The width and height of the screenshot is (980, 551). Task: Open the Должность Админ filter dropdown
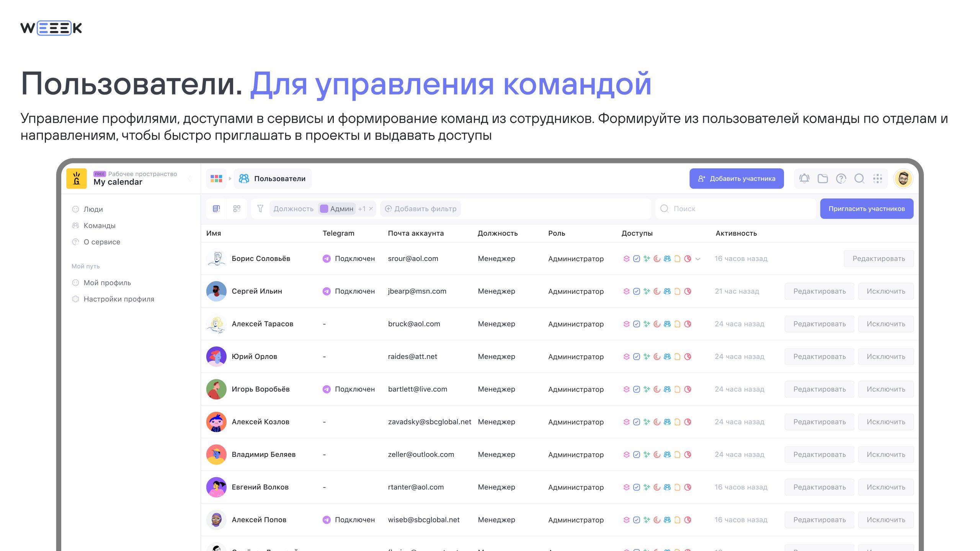(294, 209)
